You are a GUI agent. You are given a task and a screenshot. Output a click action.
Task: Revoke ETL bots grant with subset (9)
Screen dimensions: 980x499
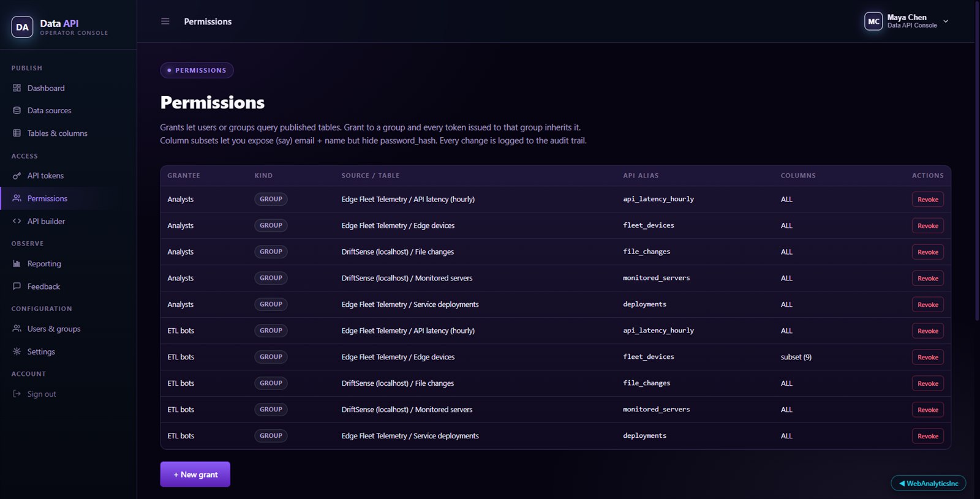point(928,358)
